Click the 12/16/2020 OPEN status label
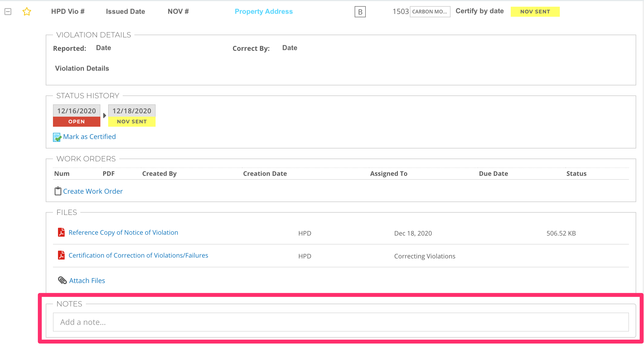Viewport: 644px width, 355px height. [77, 116]
